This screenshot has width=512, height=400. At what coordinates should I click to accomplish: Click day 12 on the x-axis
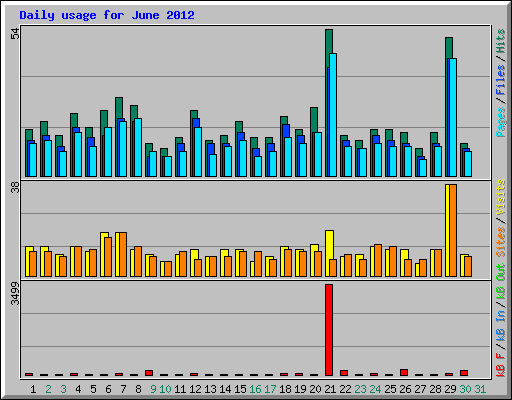(195, 389)
